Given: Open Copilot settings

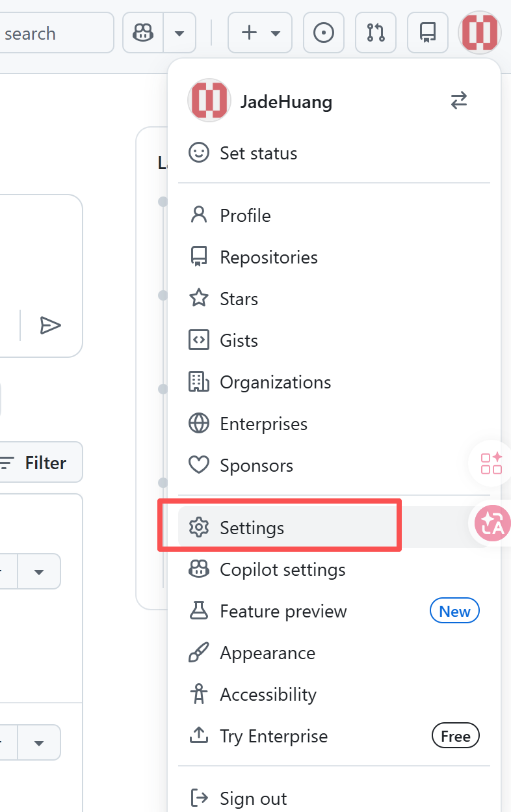Looking at the screenshot, I should (x=282, y=570).
